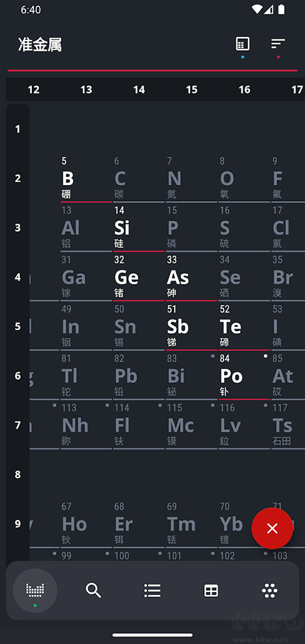Open the sort/filter icon in header
Screen dimensions: 305x644
tap(278, 44)
